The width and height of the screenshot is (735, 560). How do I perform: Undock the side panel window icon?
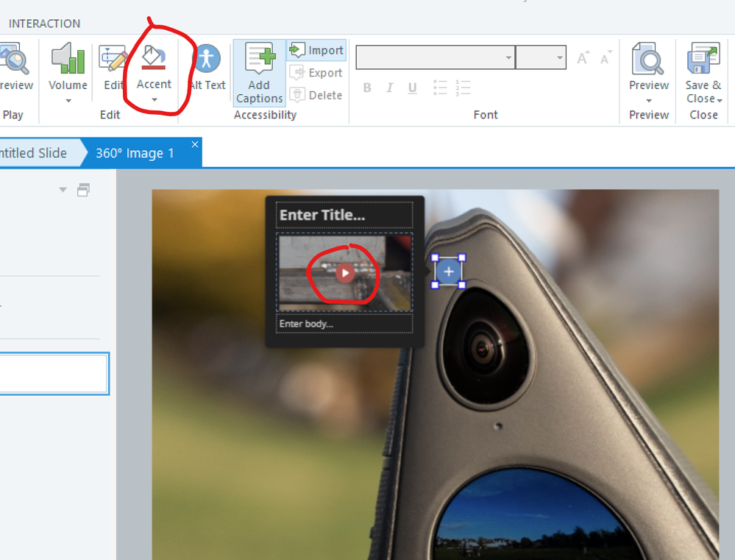[83, 189]
